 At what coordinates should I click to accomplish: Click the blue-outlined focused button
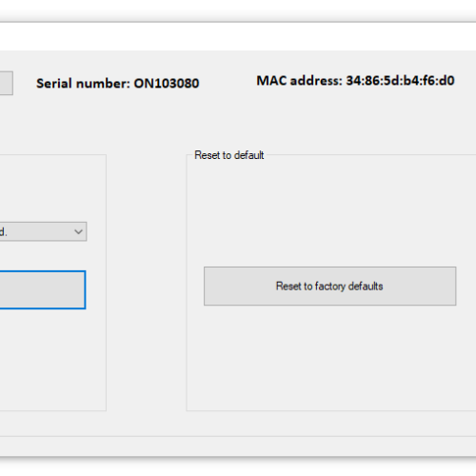tap(43, 289)
